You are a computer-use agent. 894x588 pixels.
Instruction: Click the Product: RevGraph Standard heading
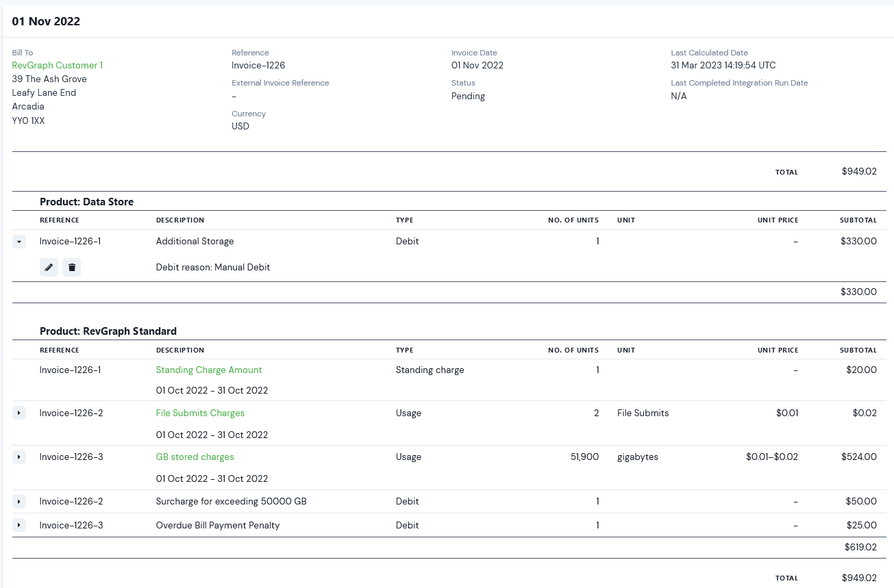pos(108,331)
